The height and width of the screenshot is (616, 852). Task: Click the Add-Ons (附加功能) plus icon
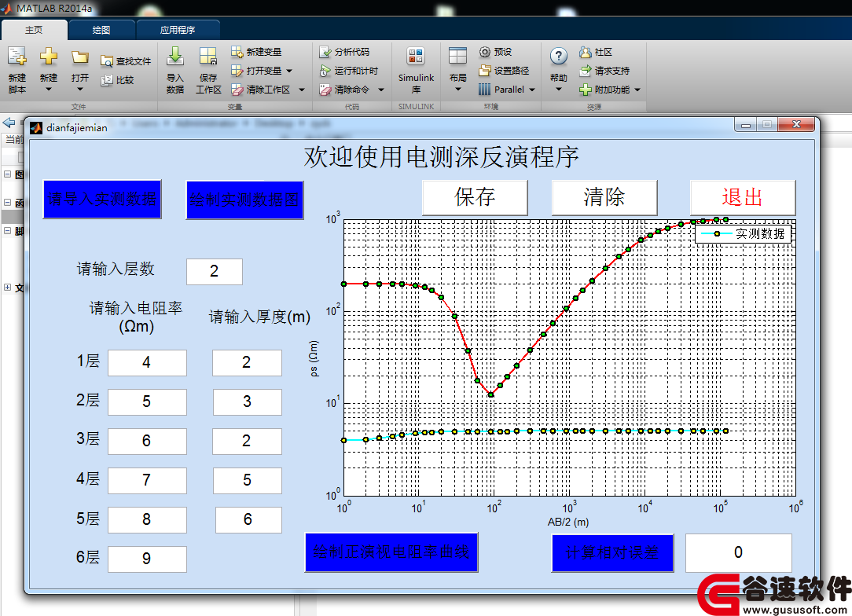(586, 90)
